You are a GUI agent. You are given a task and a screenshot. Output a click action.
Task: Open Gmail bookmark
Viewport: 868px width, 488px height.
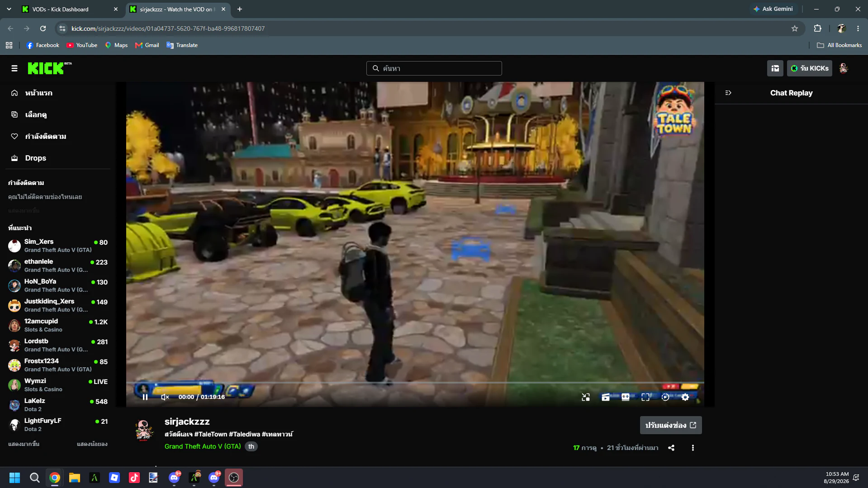tap(147, 45)
